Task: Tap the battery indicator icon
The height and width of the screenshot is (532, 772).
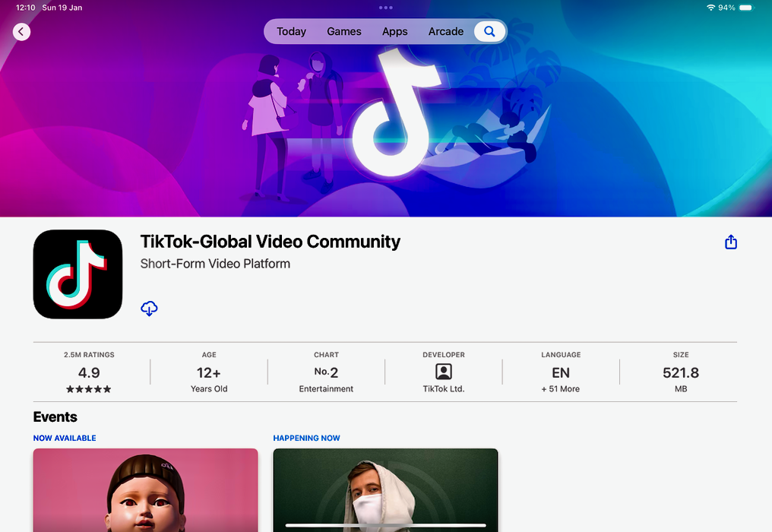Action: pos(746,8)
